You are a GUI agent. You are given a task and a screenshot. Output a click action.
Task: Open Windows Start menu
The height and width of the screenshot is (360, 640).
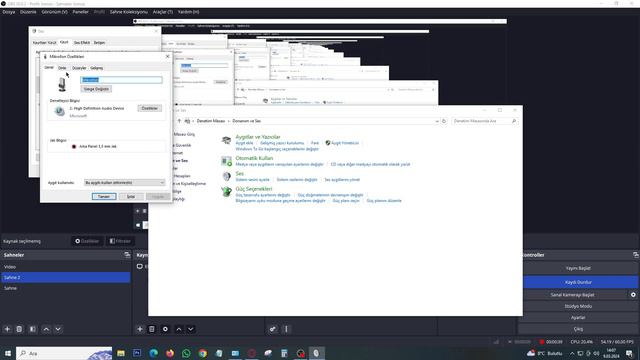(7, 353)
